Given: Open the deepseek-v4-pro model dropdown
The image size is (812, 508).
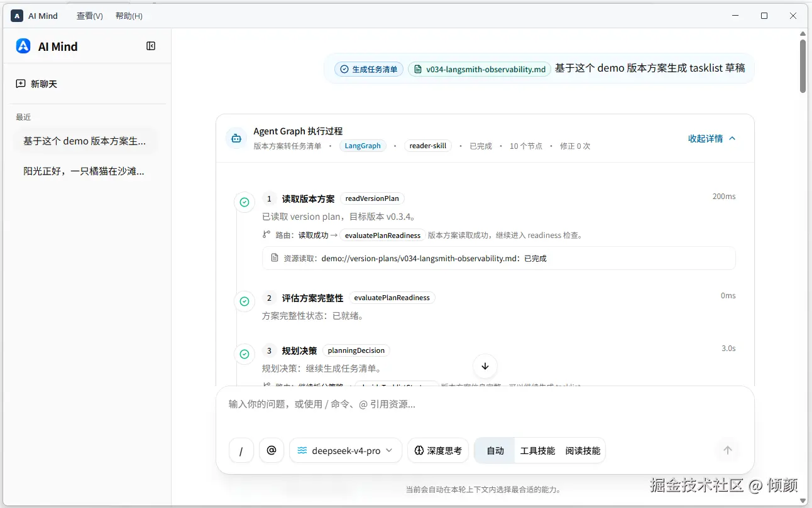Looking at the screenshot, I should click(x=346, y=450).
